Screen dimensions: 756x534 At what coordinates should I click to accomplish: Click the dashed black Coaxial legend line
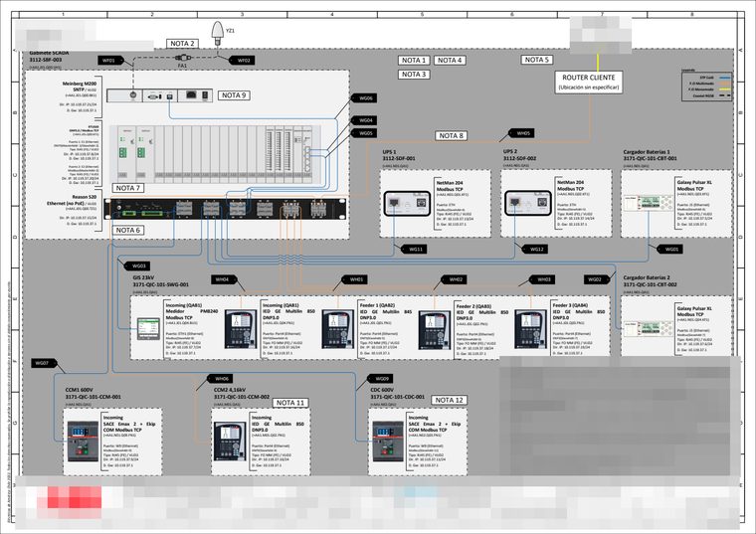point(724,95)
